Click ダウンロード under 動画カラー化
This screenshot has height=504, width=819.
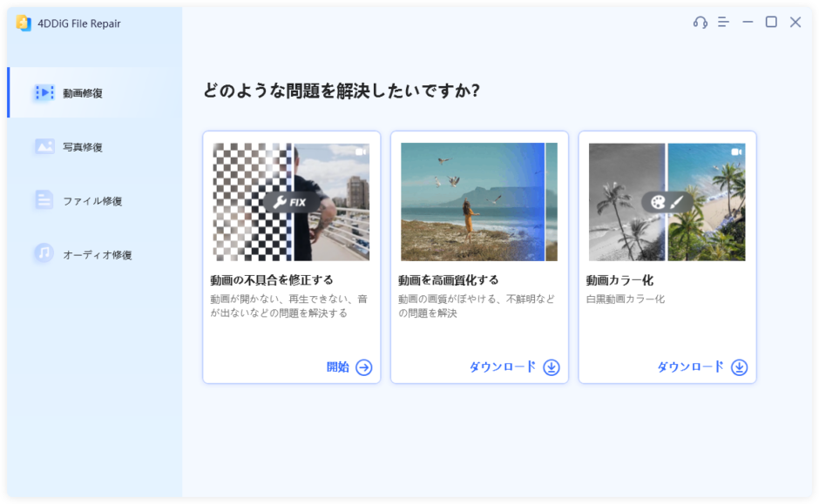pyautogui.click(x=691, y=367)
